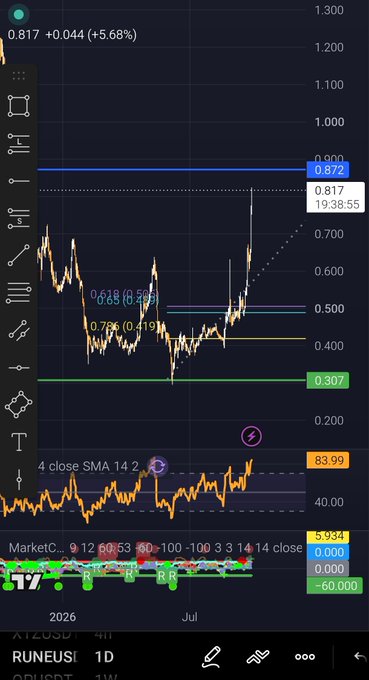Select the green horizontal line at 0.307

click(x=172, y=380)
